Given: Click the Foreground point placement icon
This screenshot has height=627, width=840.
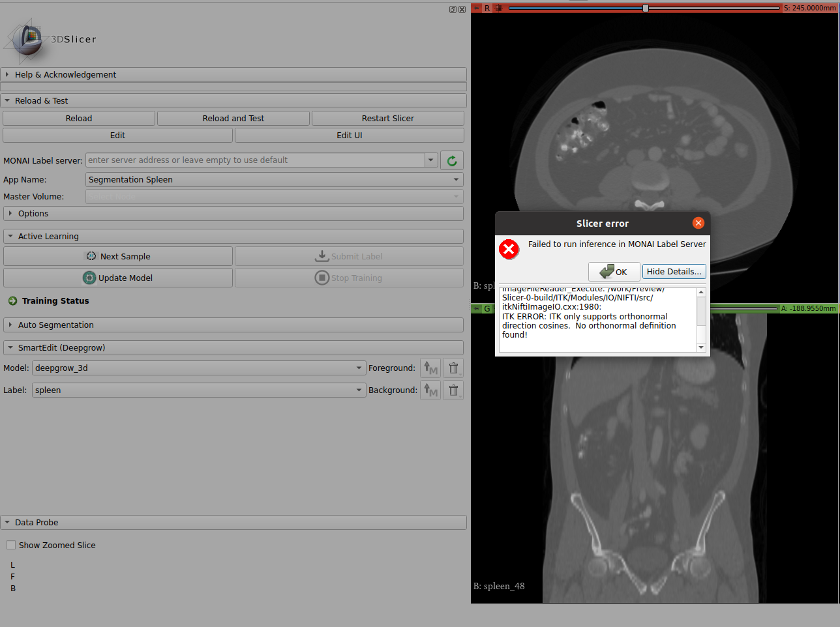Looking at the screenshot, I should tap(430, 368).
